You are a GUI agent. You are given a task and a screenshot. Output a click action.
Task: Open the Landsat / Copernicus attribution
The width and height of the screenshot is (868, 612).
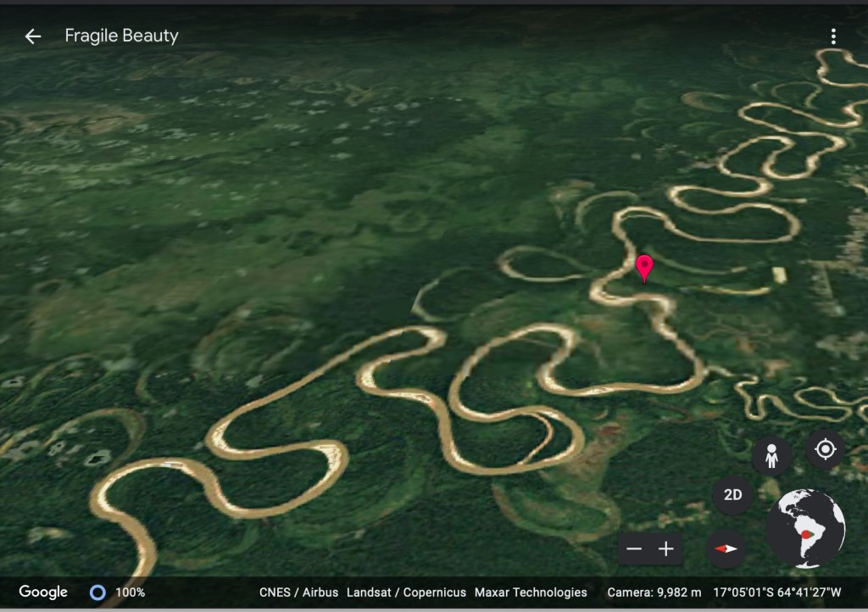point(406,593)
